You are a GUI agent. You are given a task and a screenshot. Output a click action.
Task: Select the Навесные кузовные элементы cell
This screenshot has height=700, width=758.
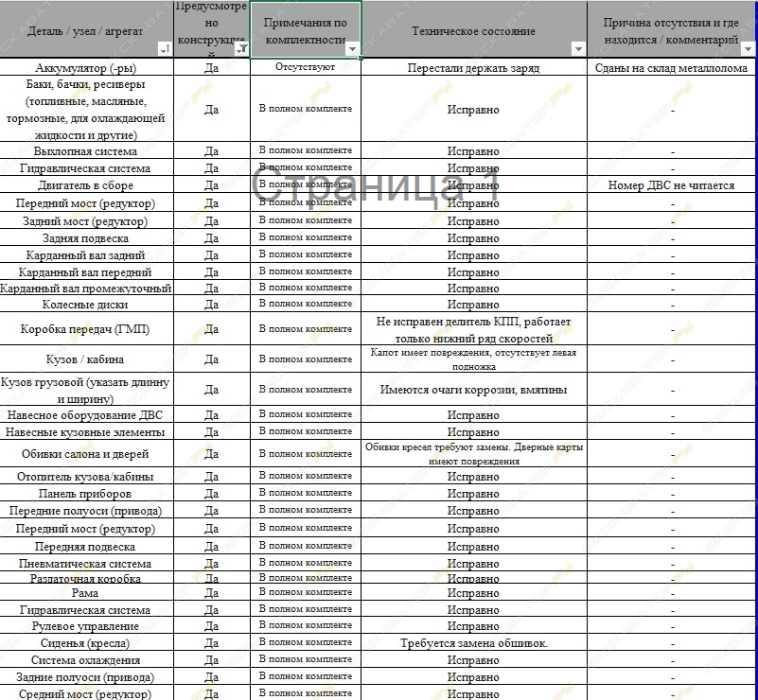[x=86, y=431]
